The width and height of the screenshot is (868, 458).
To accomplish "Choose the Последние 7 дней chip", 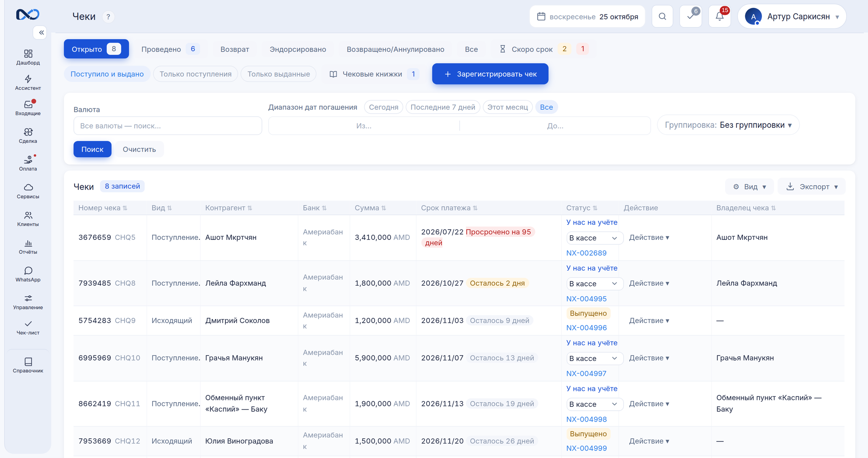I will coord(443,107).
